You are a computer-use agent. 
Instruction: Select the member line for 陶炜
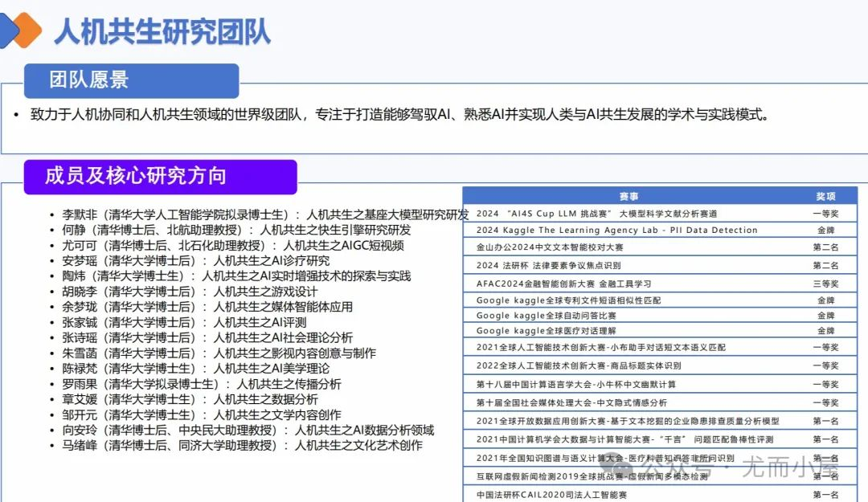[x=236, y=275]
